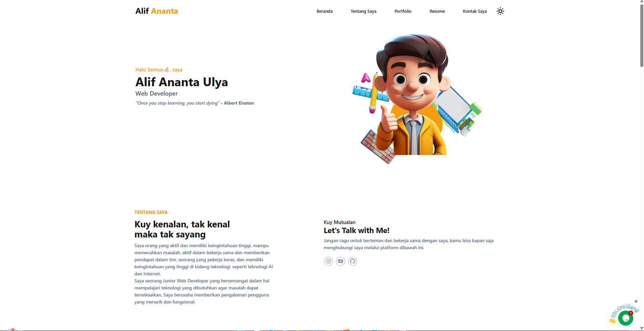This screenshot has width=644, height=331.
Task: Click the scrollbar down arrow
Action: (641, 329)
